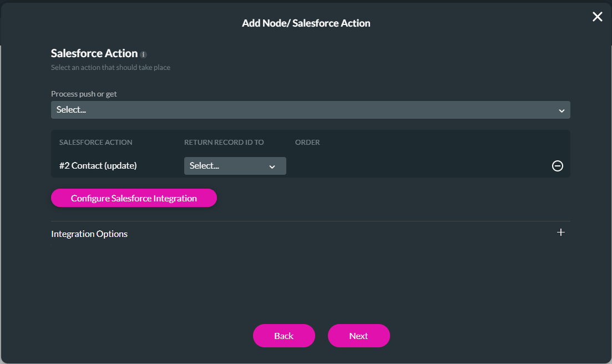Image resolution: width=612 pixels, height=364 pixels.
Task: Click the SALESFORCE ACTION column header
Action: tap(95, 142)
